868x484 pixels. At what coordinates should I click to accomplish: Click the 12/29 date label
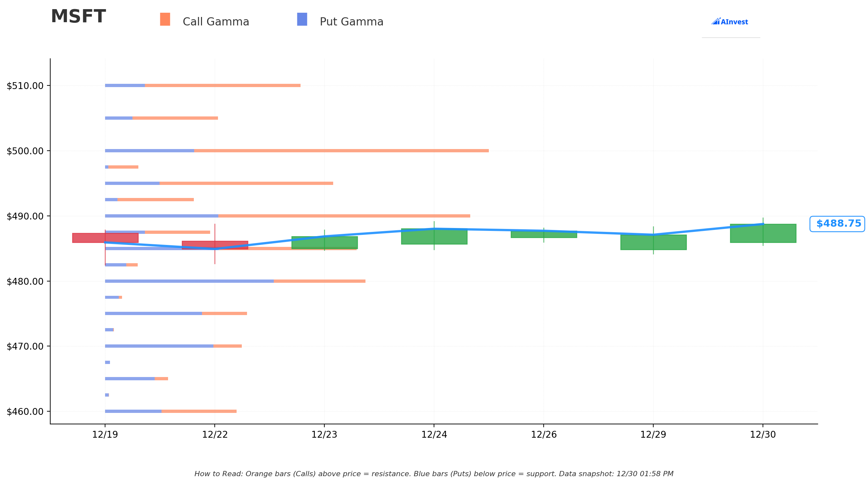pyautogui.click(x=653, y=434)
